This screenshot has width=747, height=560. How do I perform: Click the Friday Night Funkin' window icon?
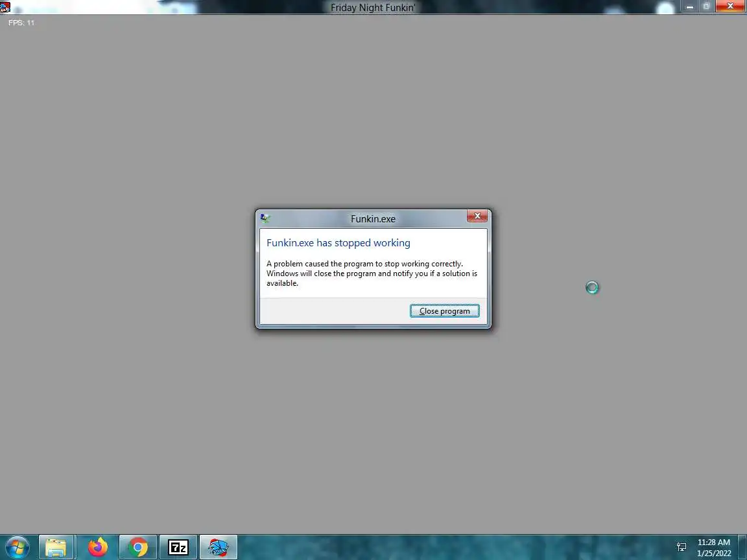[5, 6]
